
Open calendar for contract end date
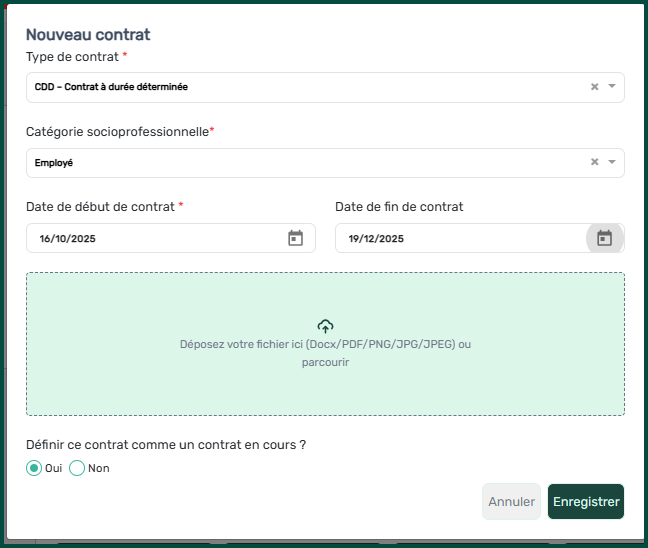[604, 238]
